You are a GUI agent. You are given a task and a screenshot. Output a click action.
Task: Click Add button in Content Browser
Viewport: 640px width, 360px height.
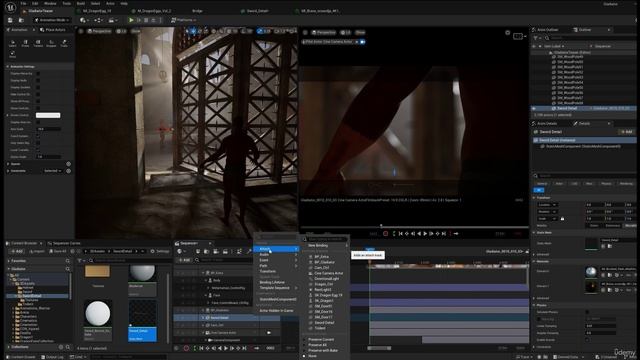17,251
